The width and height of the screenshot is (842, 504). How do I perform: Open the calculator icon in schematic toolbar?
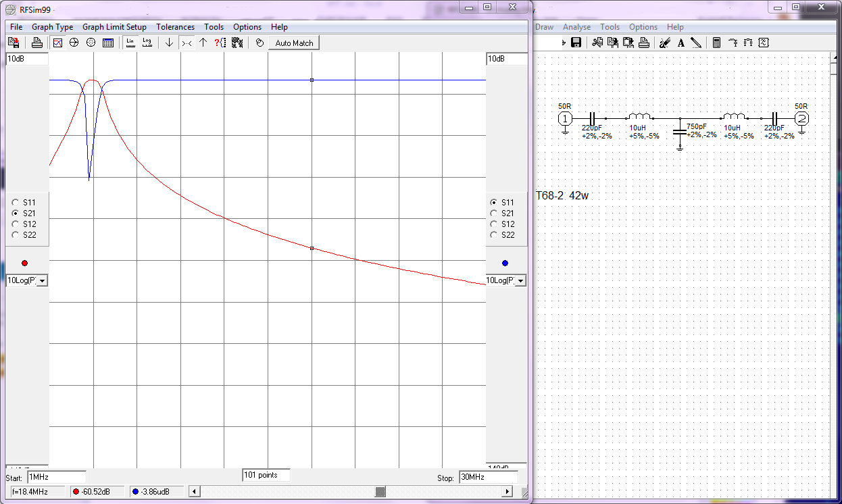pyautogui.click(x=717, y=43)
